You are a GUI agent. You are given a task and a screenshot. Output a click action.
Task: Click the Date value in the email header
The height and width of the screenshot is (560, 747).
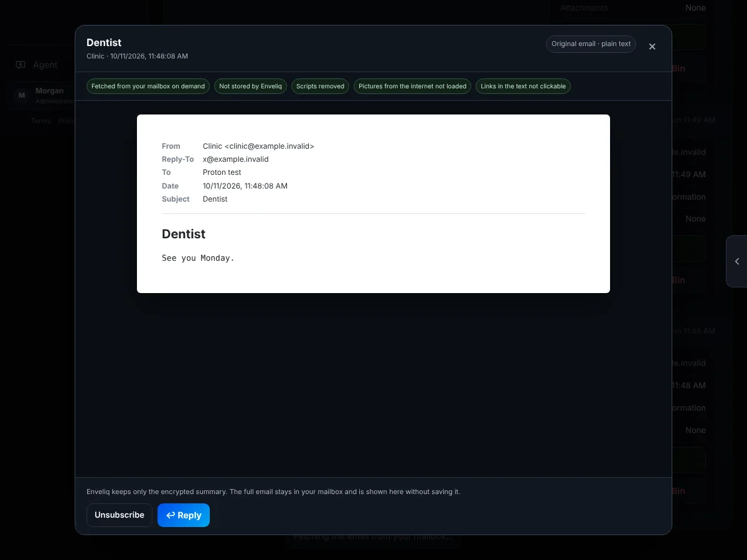pos(245,186)
